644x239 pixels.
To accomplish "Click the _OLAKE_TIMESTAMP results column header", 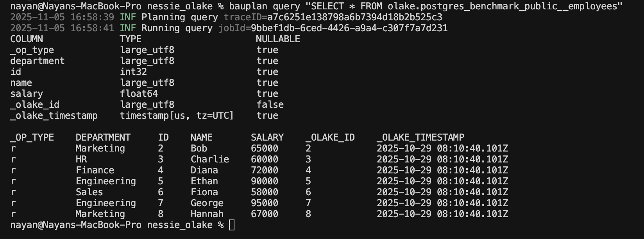I will point(420,137).
